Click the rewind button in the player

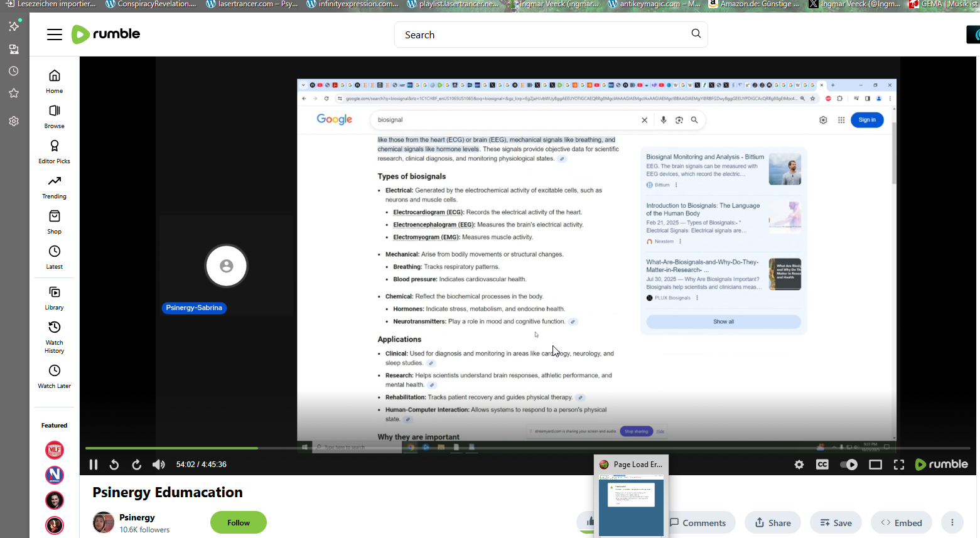tap(114, 465)
